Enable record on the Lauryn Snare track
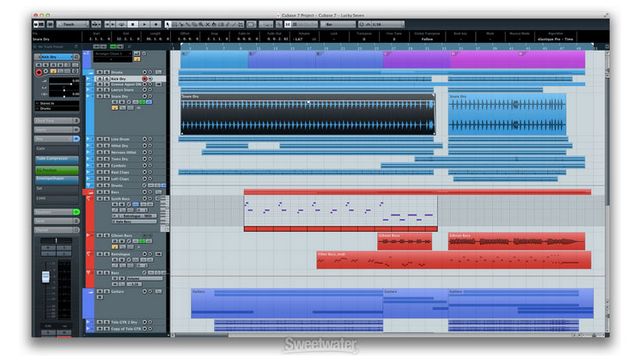 pyautogui.click(x=144, y=90)
